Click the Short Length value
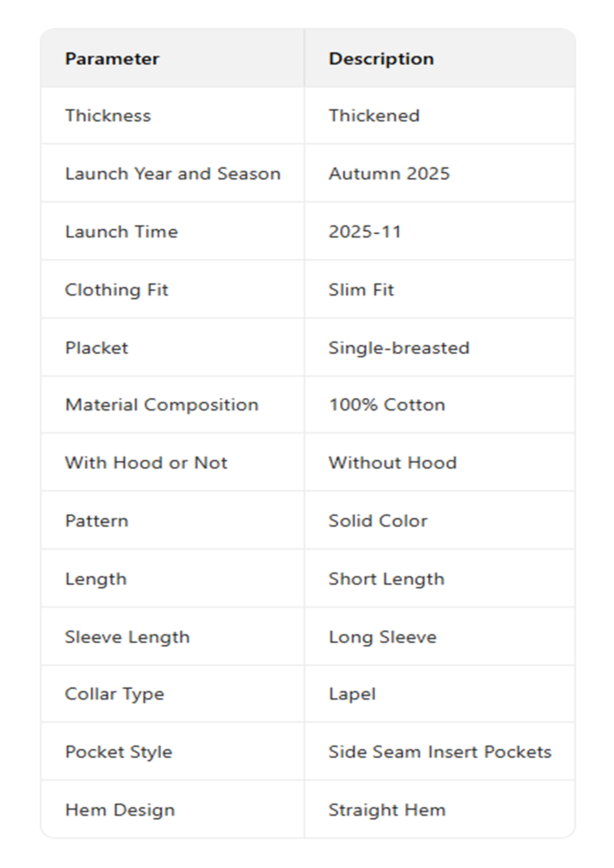Viewport: 614px width, 868px height. pos(386,579)
